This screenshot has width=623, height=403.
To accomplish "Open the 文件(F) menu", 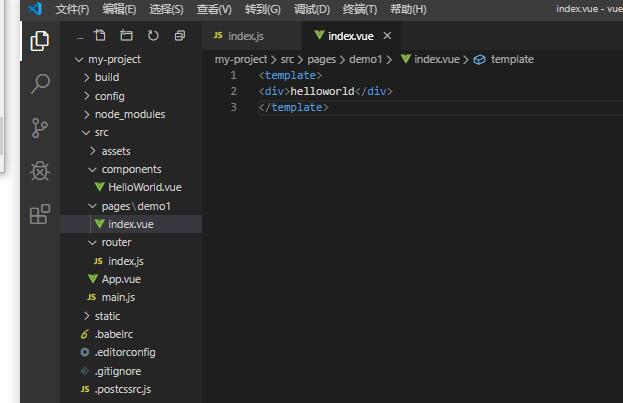I will point(72,9).
